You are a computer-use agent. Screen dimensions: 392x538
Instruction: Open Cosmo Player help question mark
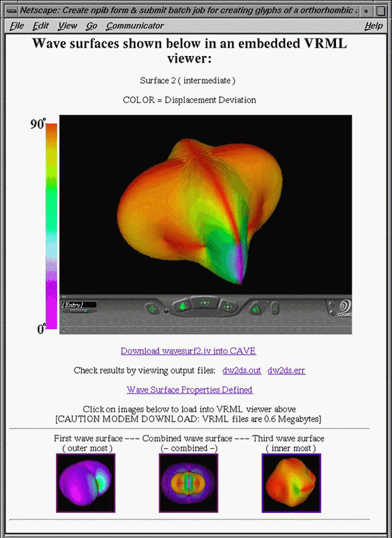(x=331, y=304)
